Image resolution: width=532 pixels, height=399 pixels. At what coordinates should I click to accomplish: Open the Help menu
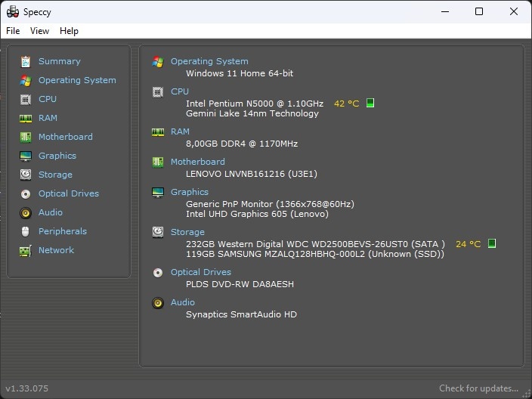[x=69, y=31]
